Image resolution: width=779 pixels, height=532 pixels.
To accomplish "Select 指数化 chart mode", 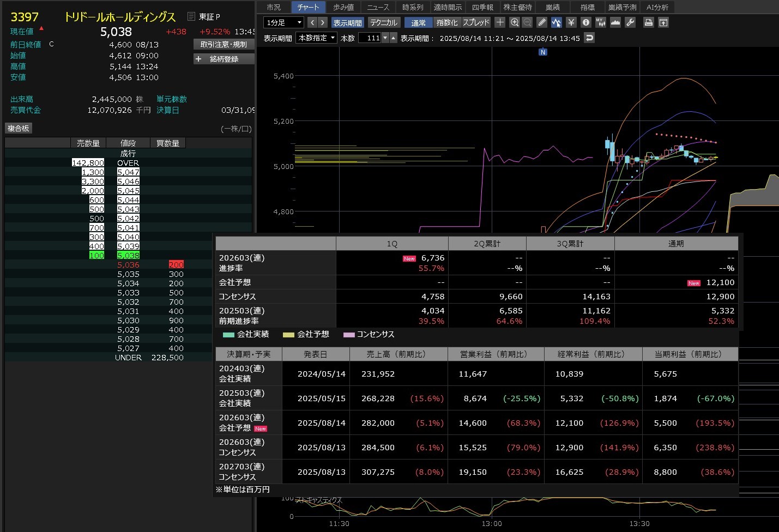I will click(447, 22).
